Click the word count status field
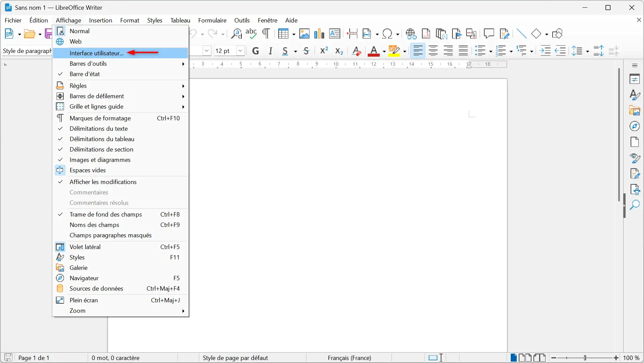This screenshot has height=363, width=644. (x=116, y=358)
